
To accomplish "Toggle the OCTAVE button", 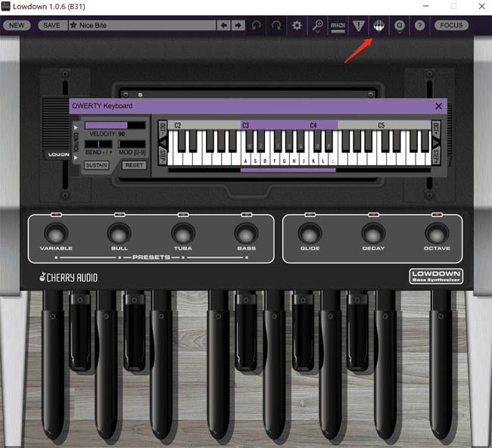I will tap(437, 233).
